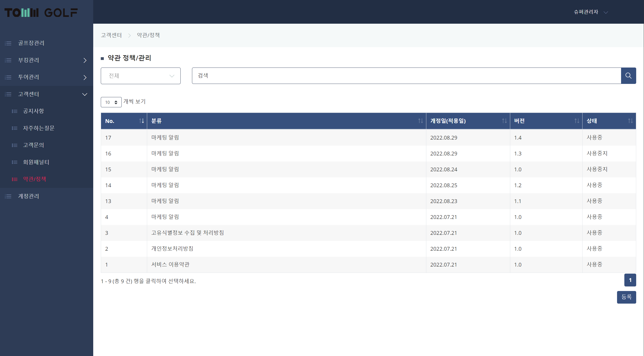Image resolution: width=644 pixels, height=356 pixels.
Task: Sort by 상태 column sort icon
Action: [630, 121]
